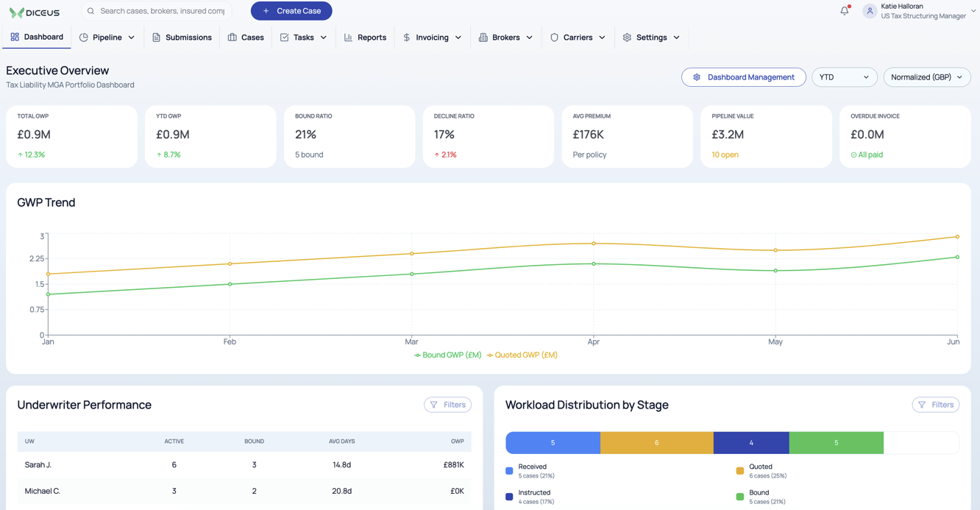Click the Sarah J. row name

pyautogui.click(x=38, y=465)
